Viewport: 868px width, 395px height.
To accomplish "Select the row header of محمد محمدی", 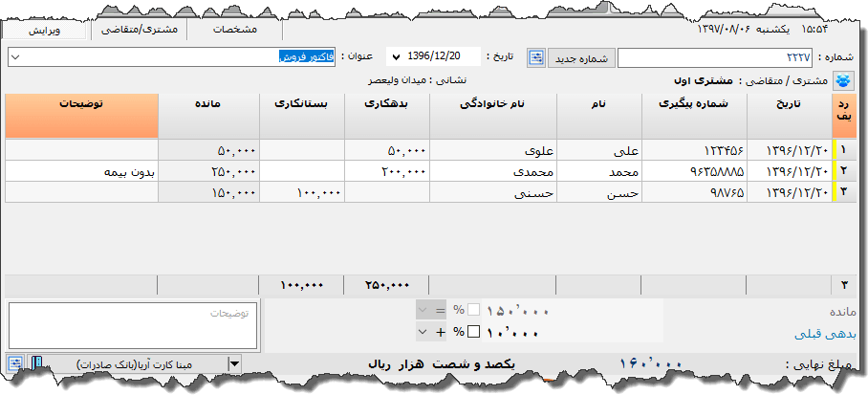I will click(x=844, y=171).
